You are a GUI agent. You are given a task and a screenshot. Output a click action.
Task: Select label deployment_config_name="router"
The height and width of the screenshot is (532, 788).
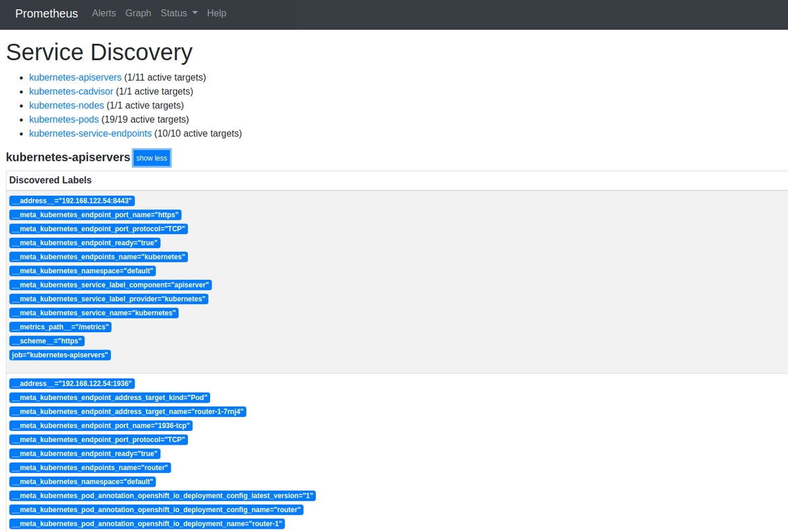pos(157,510)
